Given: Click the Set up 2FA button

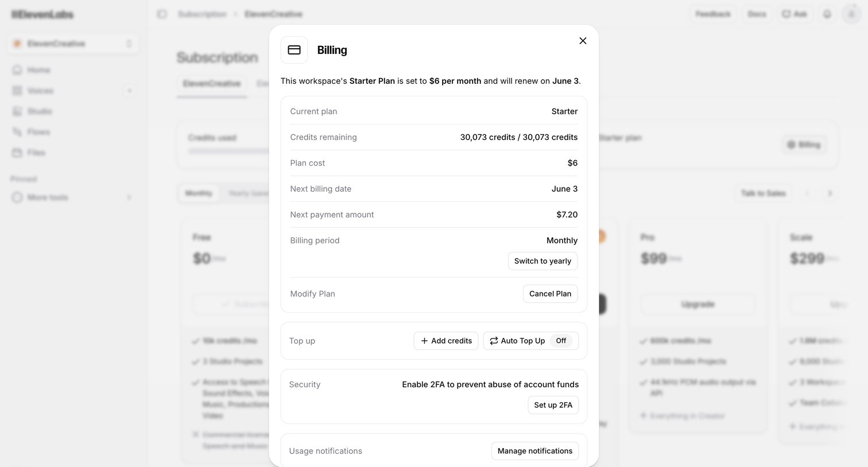Looking at the screenshot, I should (x=553, y=405).
